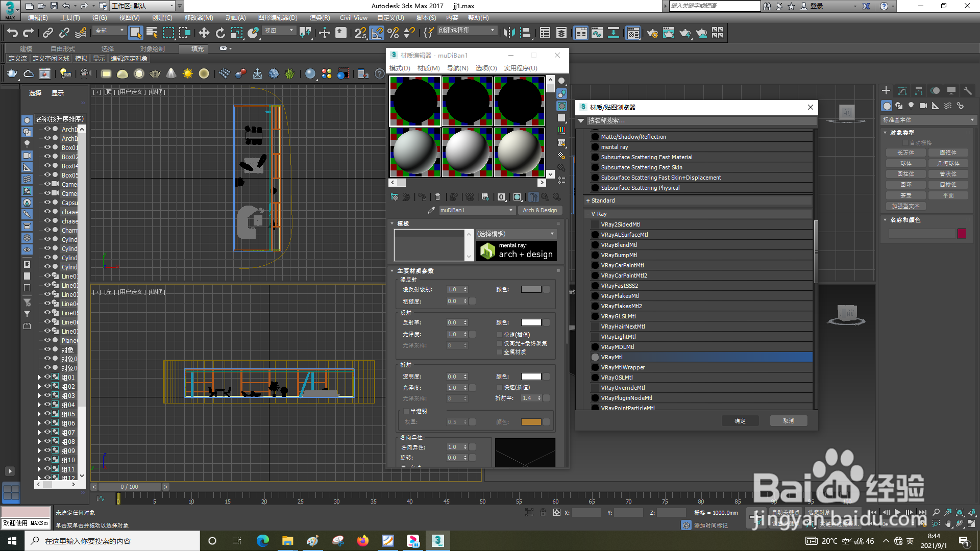Open 创建选择集 dropdown in toolbar

click(467, 31)
